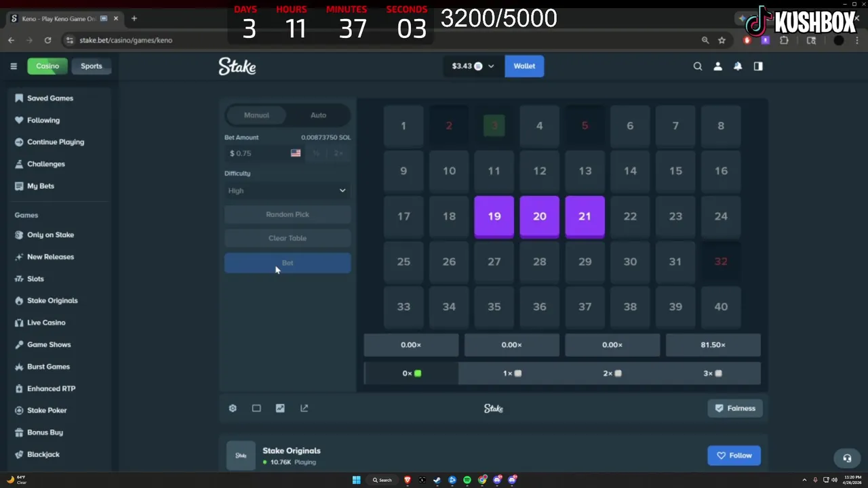Image resolution: width=868 pixels, height=488 pixels.
Task: Open Spotify from taskbar
Action: point(467,480)
